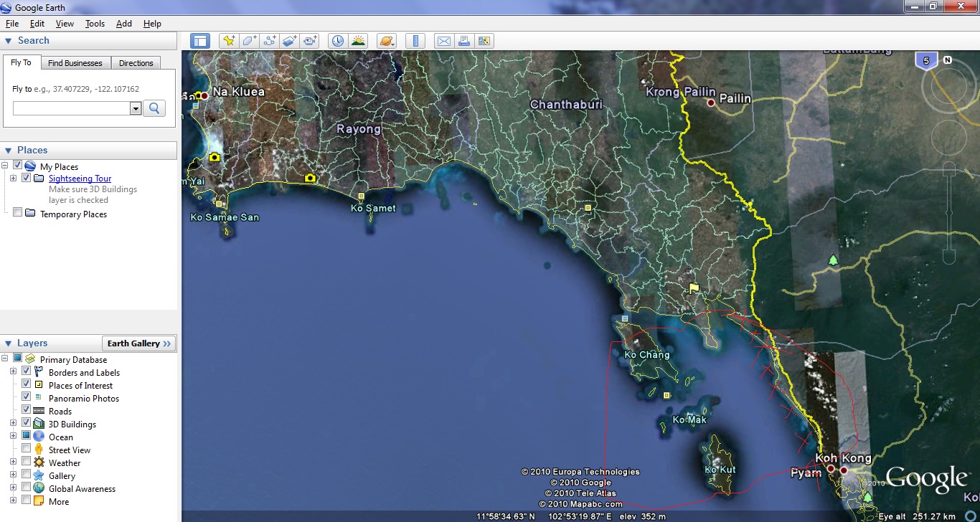Show historical imagery clock icon
980x522 pixels.
[338, 41]
